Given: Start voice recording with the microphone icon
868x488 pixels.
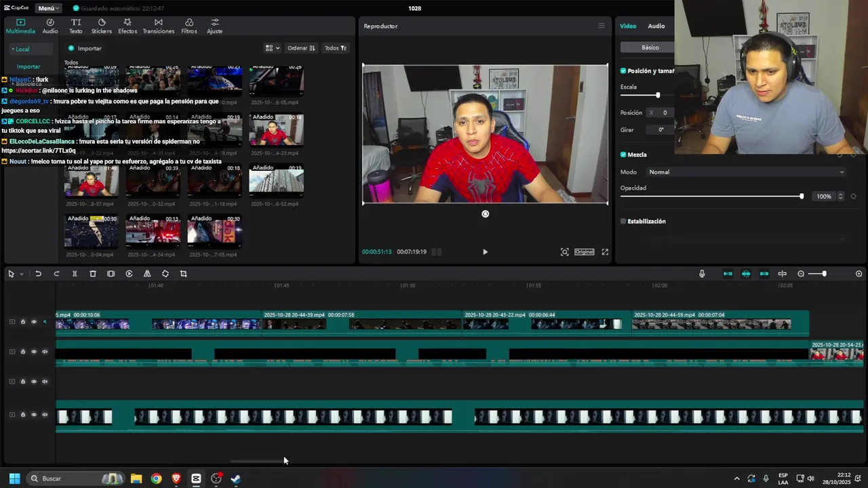Looking at the screenshot, I should point(702,274).
